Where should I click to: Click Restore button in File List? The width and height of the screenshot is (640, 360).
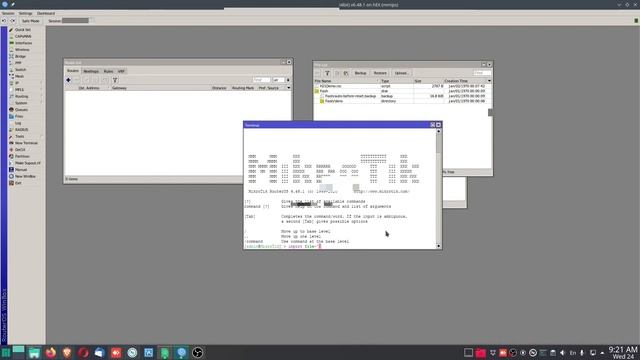point(380,73)
